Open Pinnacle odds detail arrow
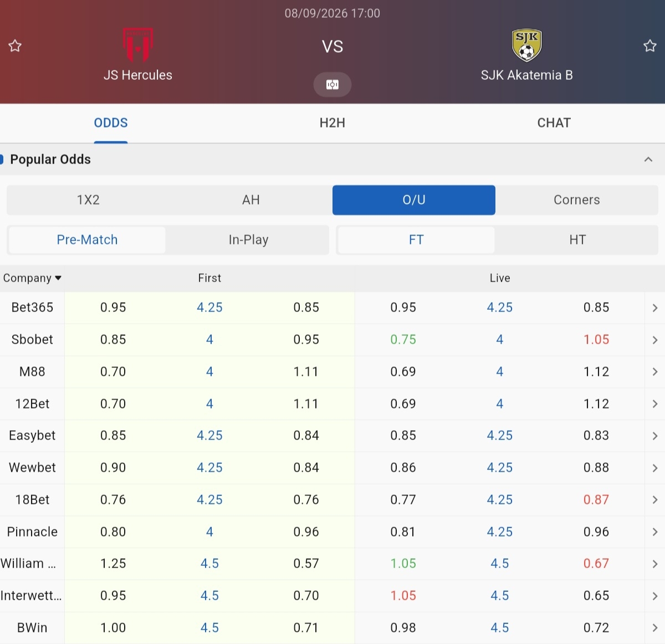The image size is (665, 644). pos(655,532)
